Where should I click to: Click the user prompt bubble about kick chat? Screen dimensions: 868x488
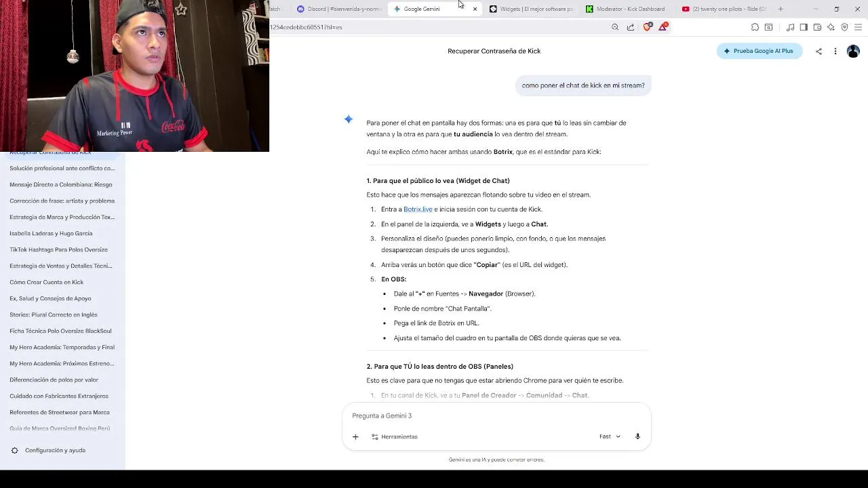583,85
